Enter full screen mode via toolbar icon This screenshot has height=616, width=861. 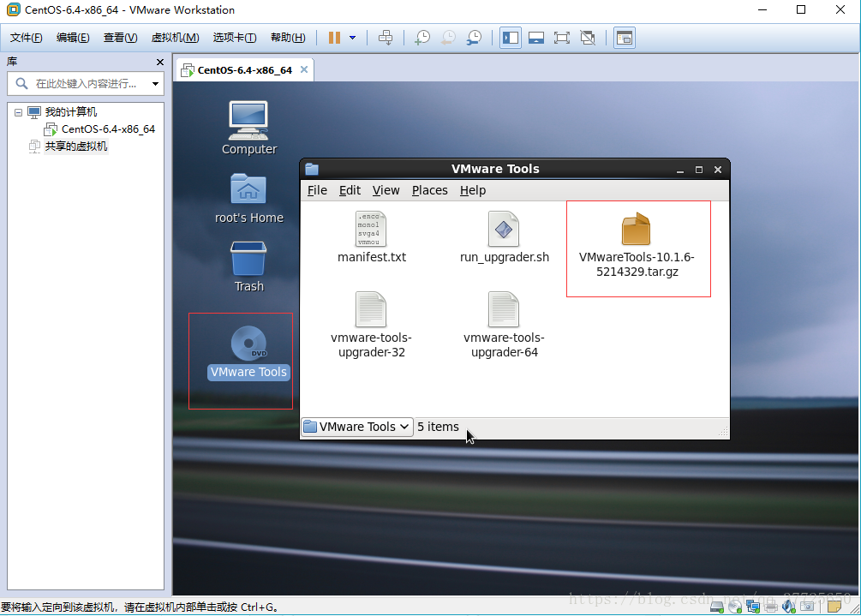tap(562, 38)
